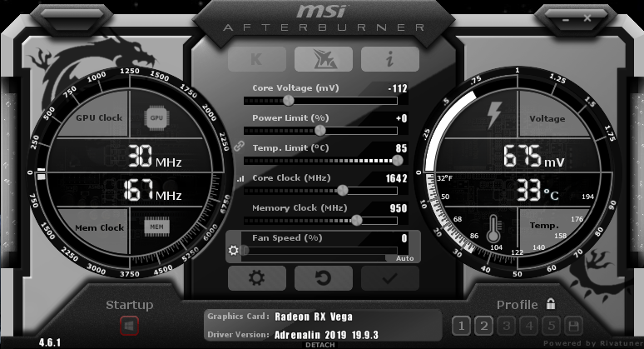Toggle the link icon beside Temp. Limit

[x=239, y=146]
